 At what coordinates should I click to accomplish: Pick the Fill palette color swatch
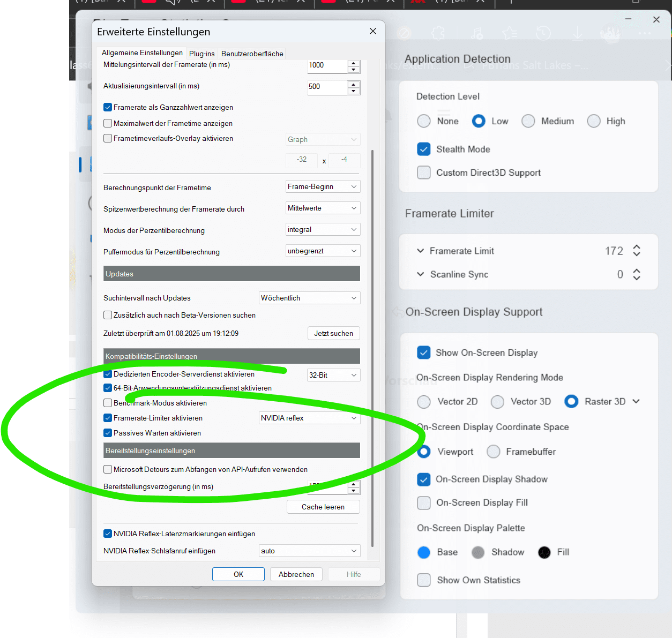click(544, 552)
